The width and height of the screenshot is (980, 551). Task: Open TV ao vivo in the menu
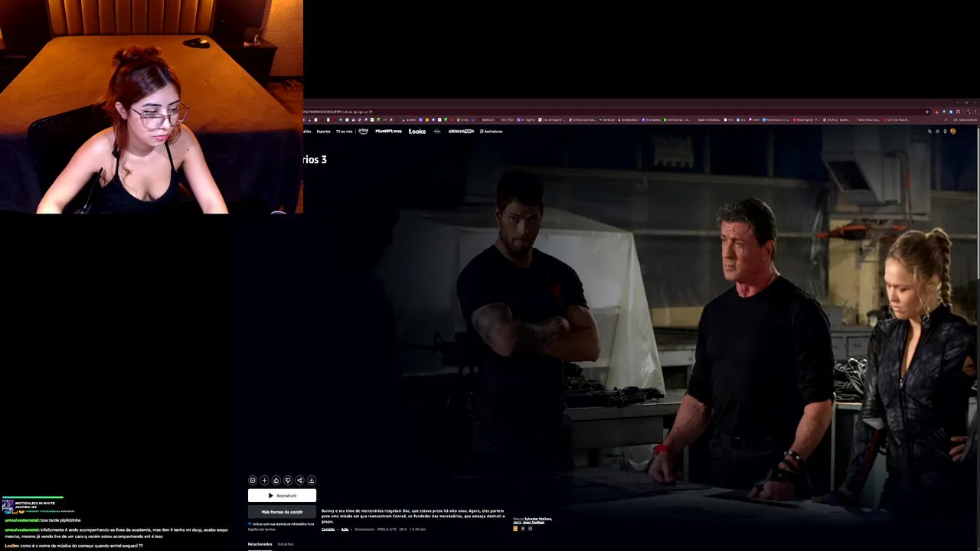tap(344, 132)
